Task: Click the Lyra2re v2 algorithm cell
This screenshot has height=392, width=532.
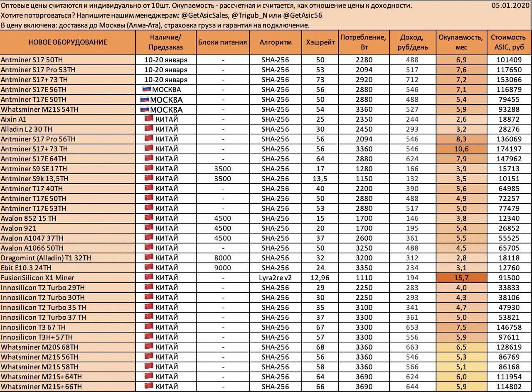Action: pos(276,278)
